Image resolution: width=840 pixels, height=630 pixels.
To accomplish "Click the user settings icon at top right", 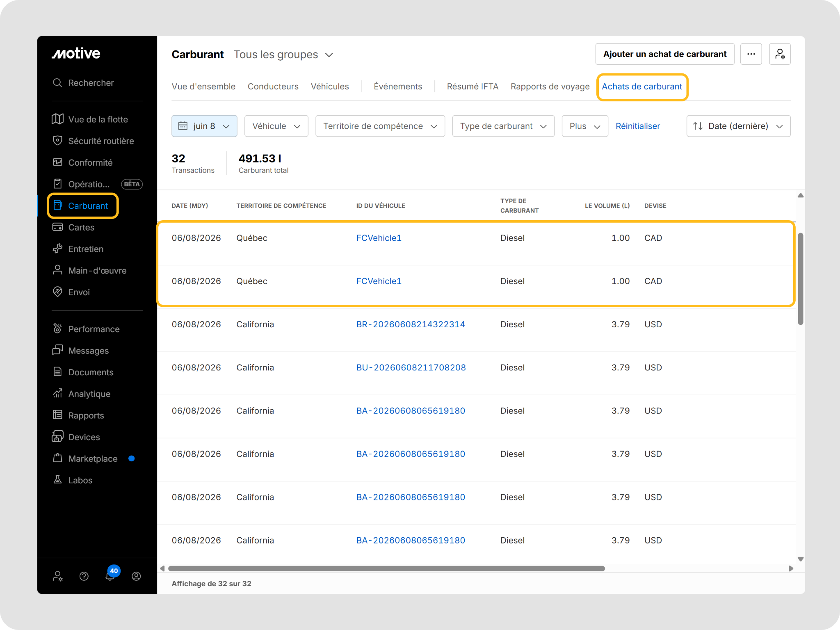I will point(780,54).
